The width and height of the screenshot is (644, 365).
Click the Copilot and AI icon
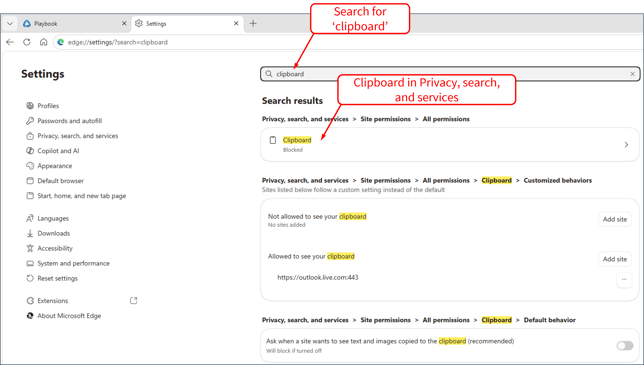[x=30, y=151]
